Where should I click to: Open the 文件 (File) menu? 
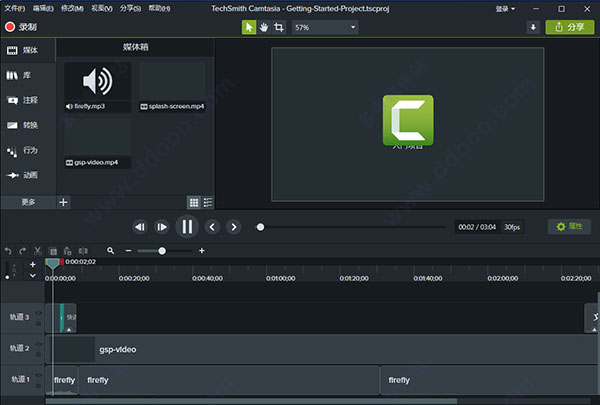[15, 8]
